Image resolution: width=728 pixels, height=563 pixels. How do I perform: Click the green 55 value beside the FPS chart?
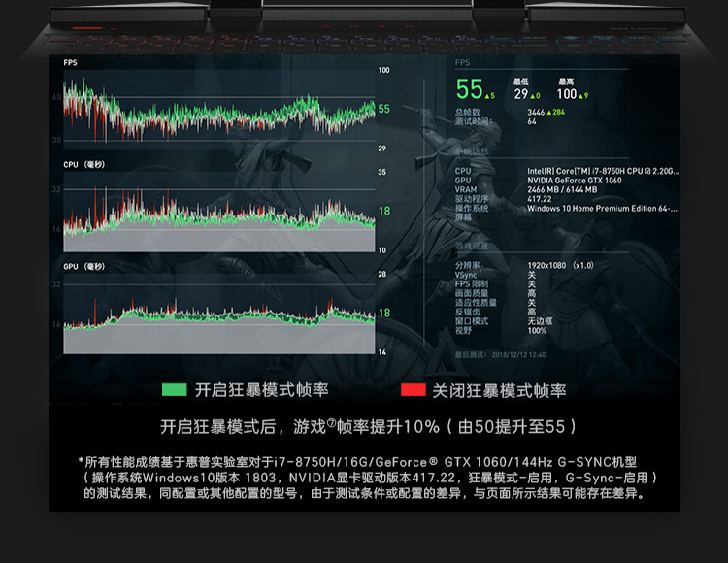click(384, 109)
